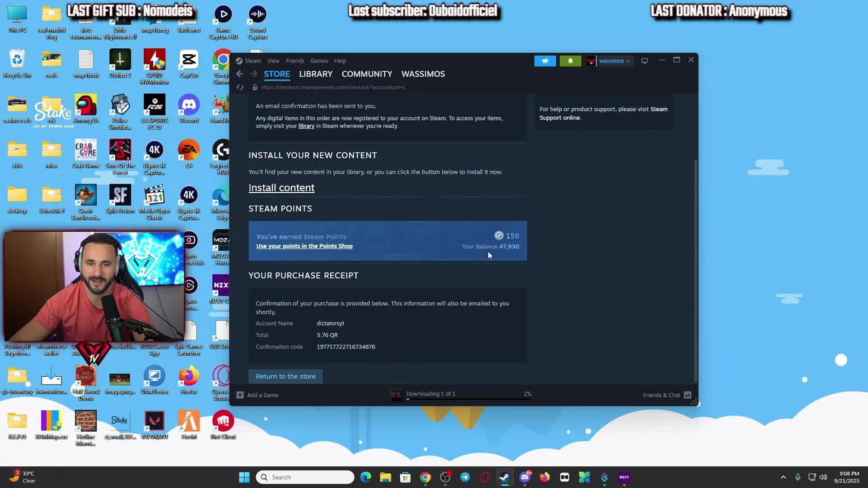Viewport: 868px width, 488px height.
Task: Click the taskbar Search box
Action: pyautogui.click(x=306, y=477)
